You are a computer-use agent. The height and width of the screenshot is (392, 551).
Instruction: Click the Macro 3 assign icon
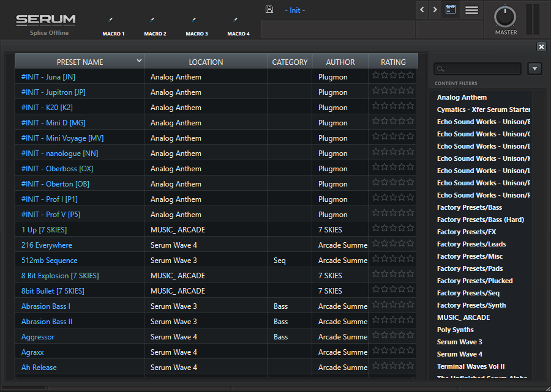click(193, 20)
